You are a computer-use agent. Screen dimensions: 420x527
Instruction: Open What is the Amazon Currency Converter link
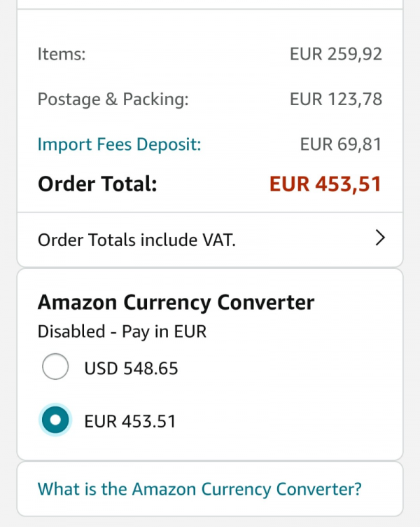(x=199, y=489)
